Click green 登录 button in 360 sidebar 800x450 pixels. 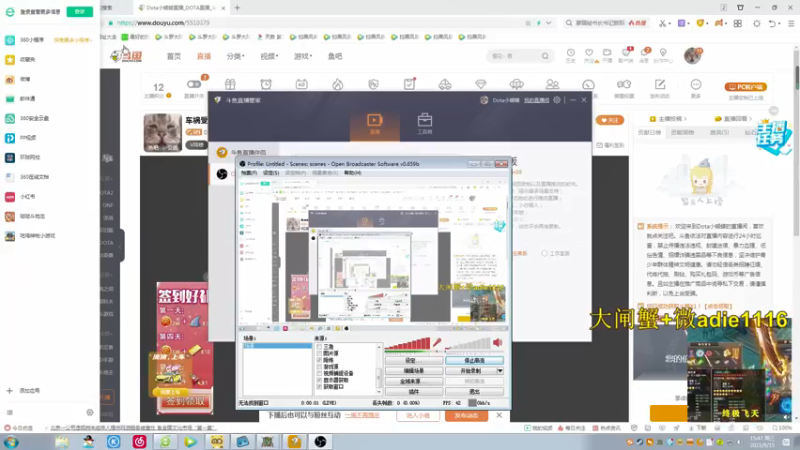coord(80,11)
